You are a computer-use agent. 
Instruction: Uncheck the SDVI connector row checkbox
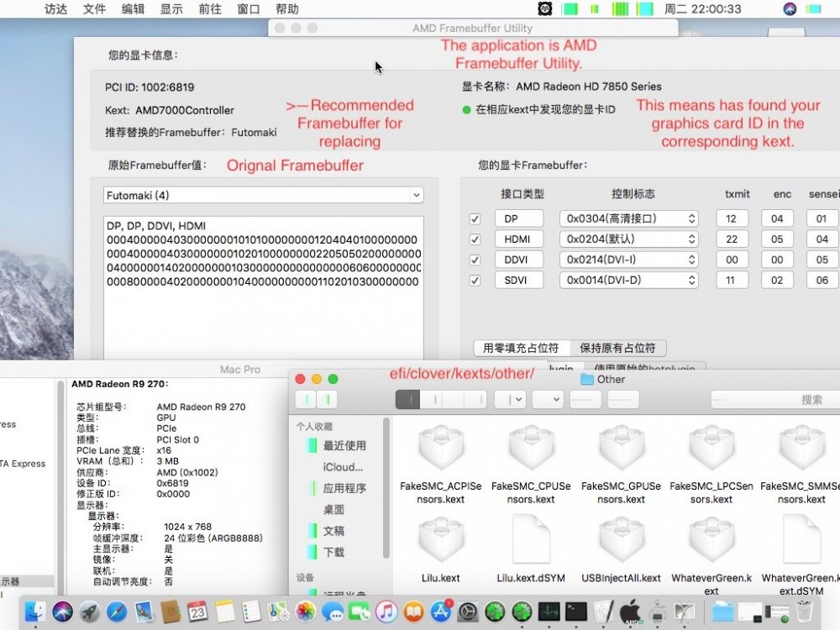(475, 281)
